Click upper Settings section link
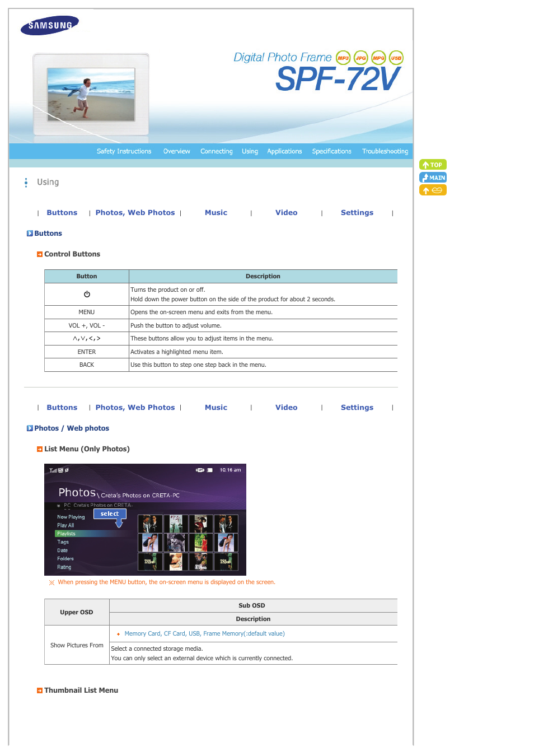Viewport: 534px width, 756px height. 357,213
